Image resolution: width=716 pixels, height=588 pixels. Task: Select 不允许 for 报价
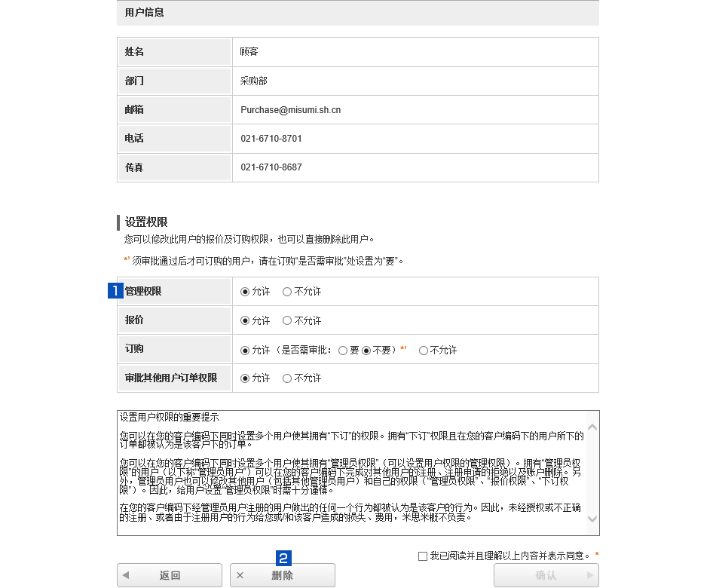coord(286,320)
